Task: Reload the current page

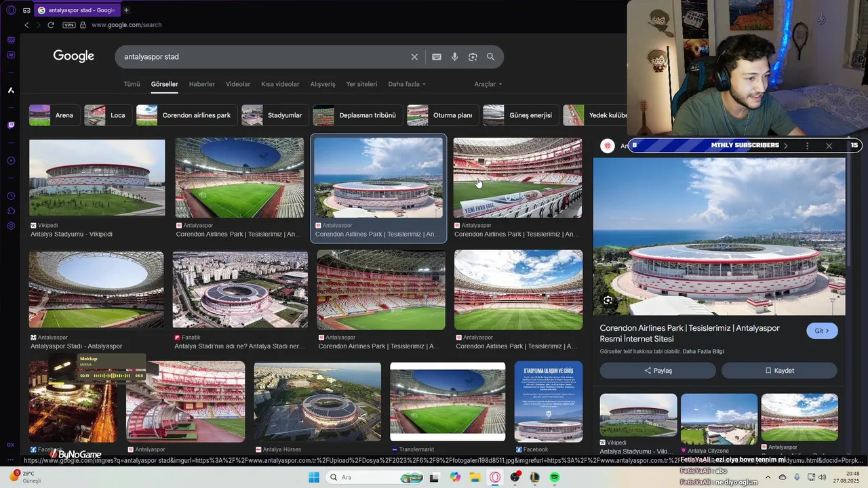Action: 51,25
